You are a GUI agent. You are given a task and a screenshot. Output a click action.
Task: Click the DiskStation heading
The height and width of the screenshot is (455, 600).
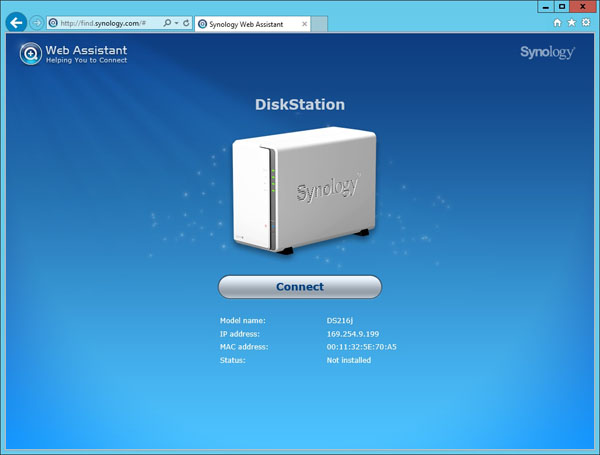click(300, 104)
